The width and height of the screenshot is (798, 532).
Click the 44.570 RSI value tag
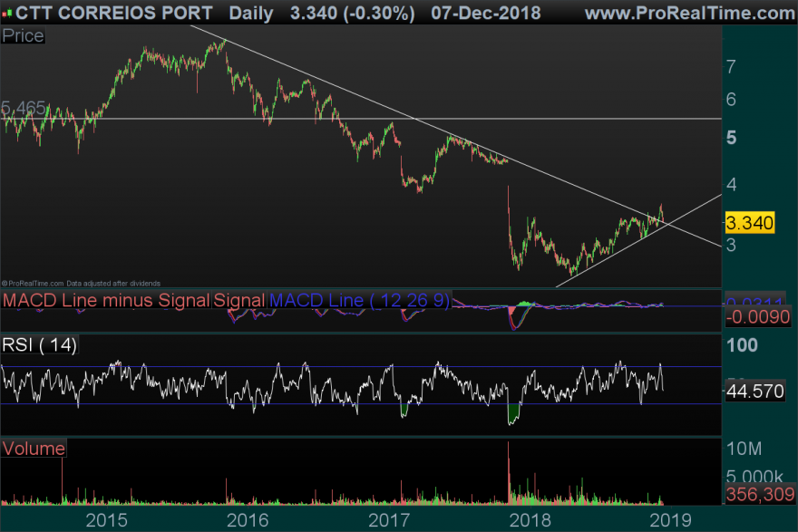click(x=755, y=392)
